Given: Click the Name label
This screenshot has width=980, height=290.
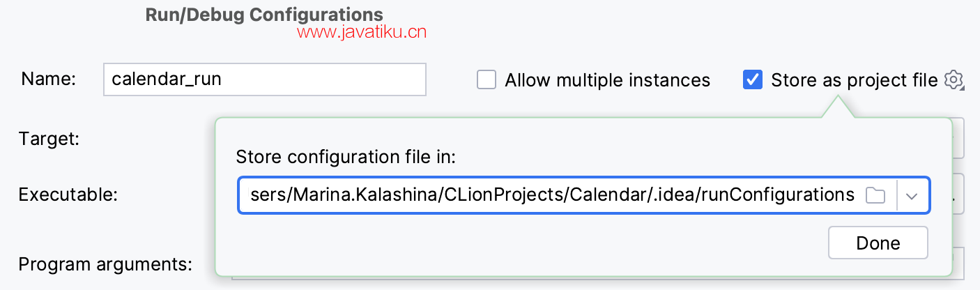Looking at the screenshot, I should tap(48, 79).
